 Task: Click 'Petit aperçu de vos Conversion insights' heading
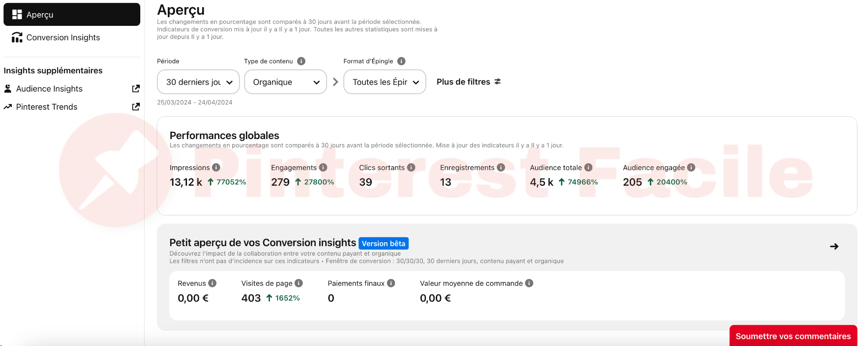(x=262, y=243)
